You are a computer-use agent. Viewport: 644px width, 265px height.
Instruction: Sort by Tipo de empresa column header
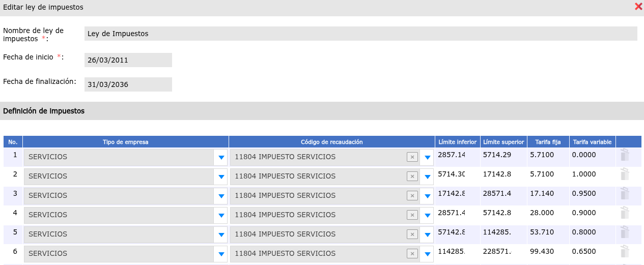point(126,142)
